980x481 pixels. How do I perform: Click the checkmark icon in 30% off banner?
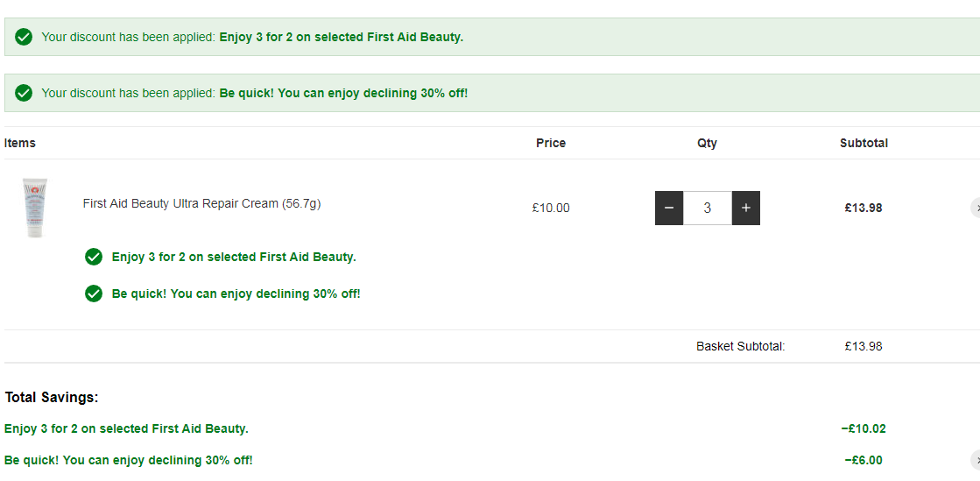click(24, 93)
